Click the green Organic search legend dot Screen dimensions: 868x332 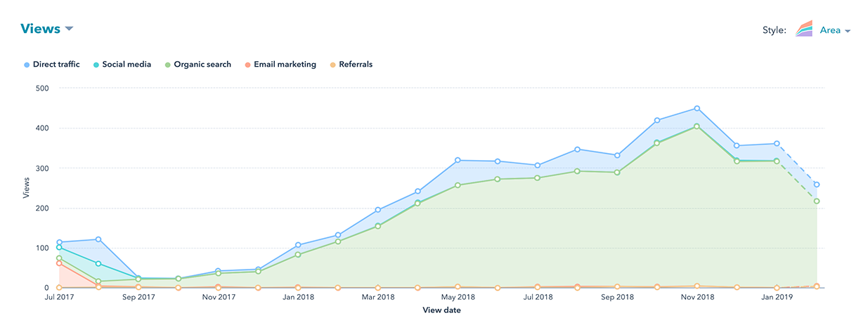(x=167, y=65)
